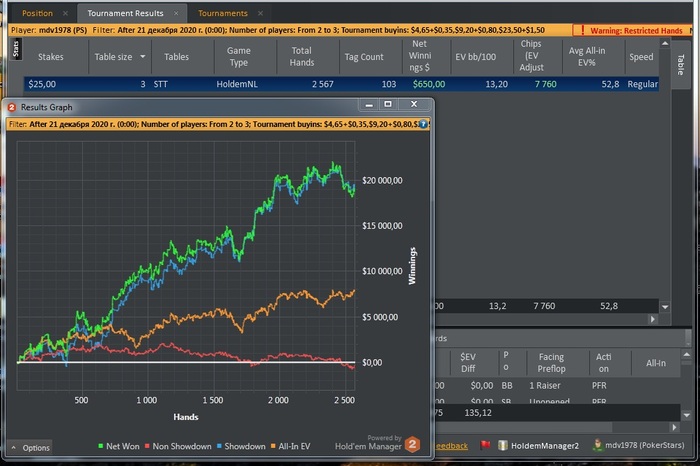Click the red warning exclamation icon
Screen dimensions: 700x466
[x=582, y=30]
